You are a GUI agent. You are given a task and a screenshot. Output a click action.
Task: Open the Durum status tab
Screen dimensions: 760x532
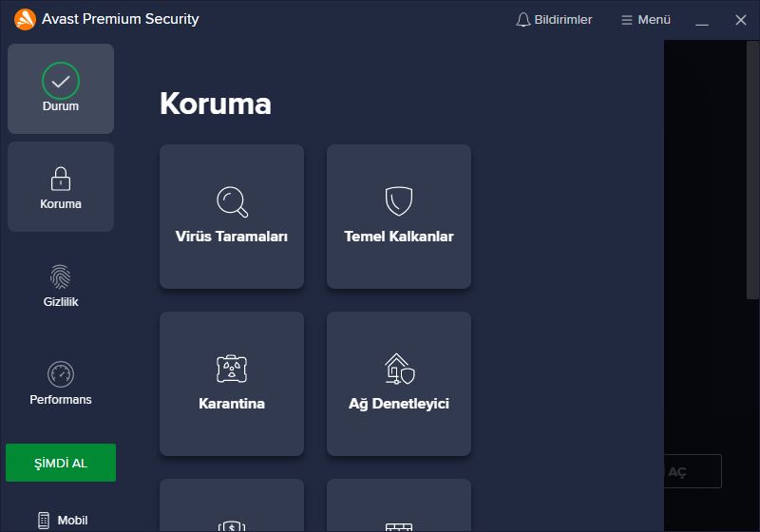[61, 88]
